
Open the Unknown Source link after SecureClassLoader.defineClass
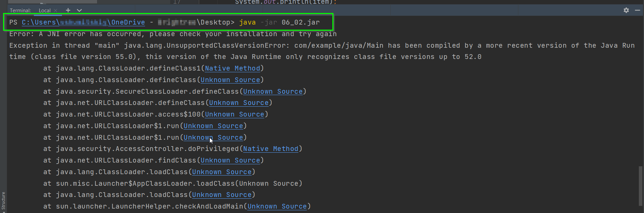[273, 91]
